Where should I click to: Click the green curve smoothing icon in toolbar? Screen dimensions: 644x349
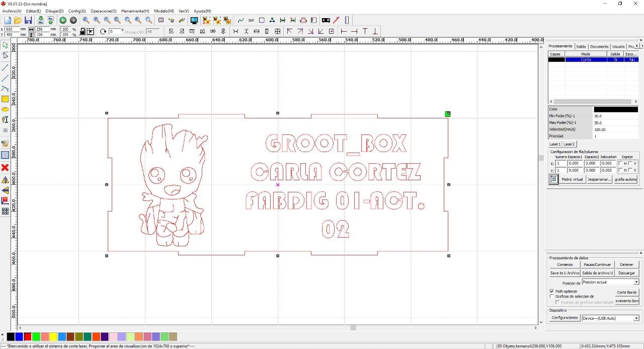[240, 20]
